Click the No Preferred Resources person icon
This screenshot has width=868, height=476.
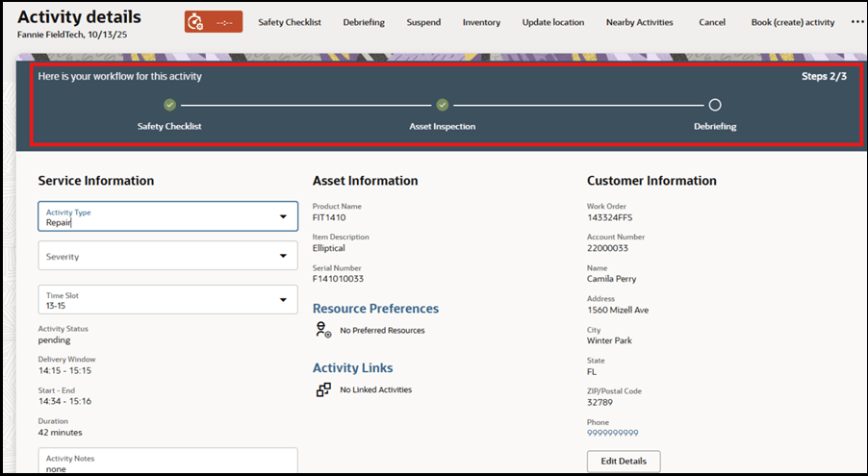(x=323, y=330)
